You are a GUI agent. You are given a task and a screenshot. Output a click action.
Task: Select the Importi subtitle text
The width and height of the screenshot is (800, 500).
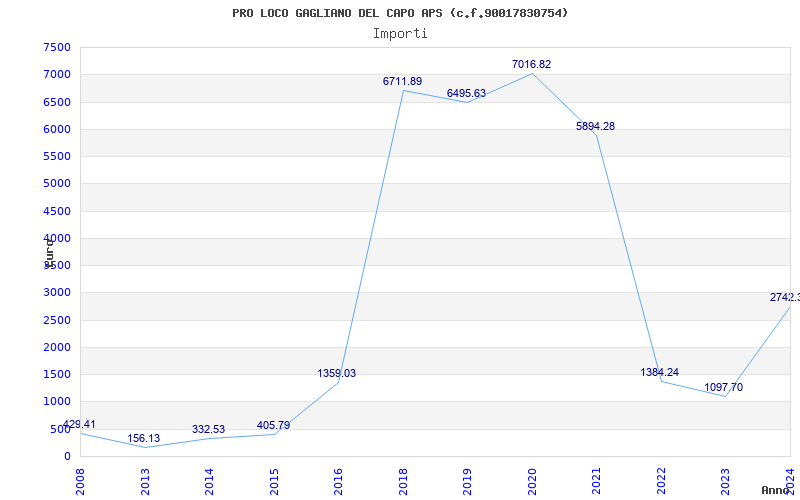[x=400, y=34]
